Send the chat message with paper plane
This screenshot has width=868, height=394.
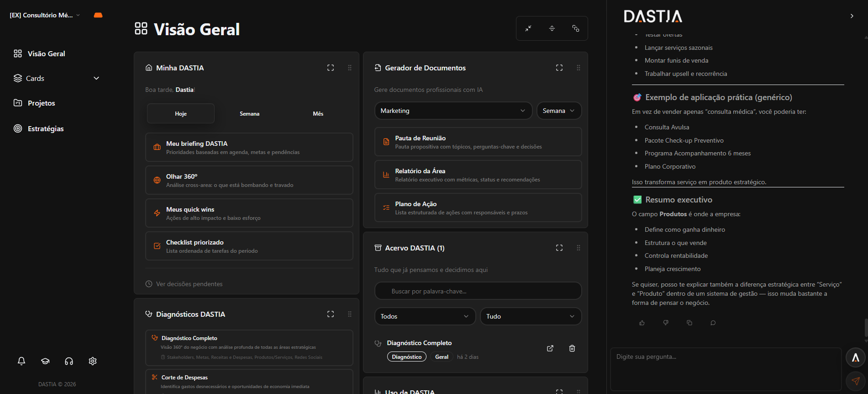pyautogui.click(x=856, y=381)
